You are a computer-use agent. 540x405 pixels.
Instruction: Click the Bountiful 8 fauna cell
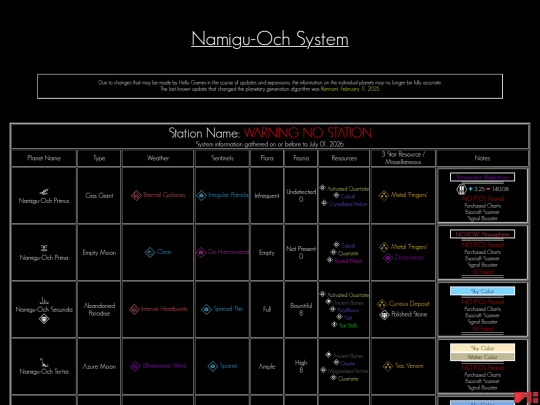click(x=301, y=309)
